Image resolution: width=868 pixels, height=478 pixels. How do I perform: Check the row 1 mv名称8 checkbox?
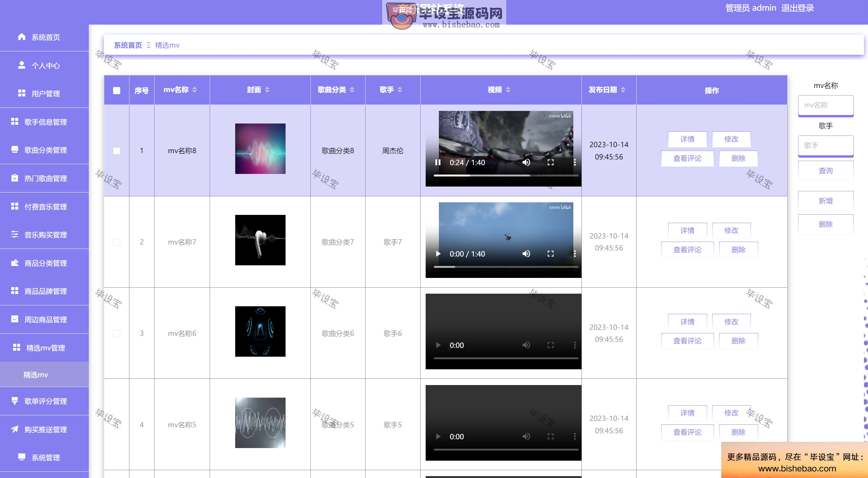116,151
